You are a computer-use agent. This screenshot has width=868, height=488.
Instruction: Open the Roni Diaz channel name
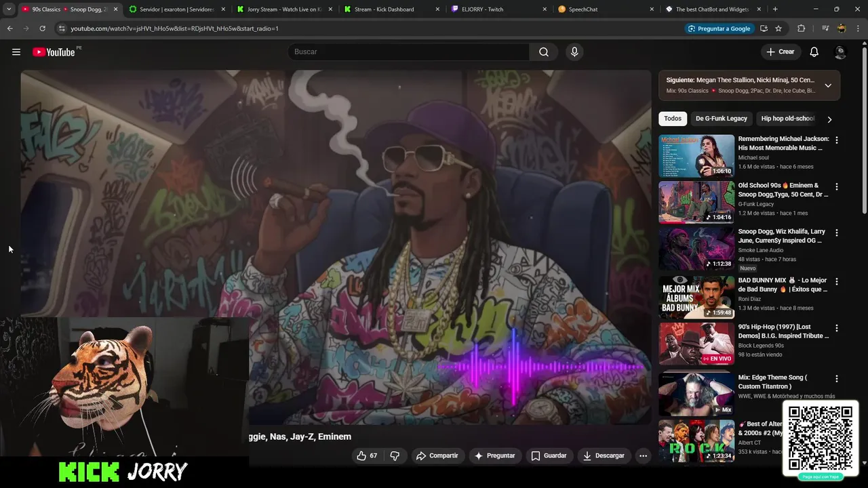pyautogui.click(x=751, y=299)
